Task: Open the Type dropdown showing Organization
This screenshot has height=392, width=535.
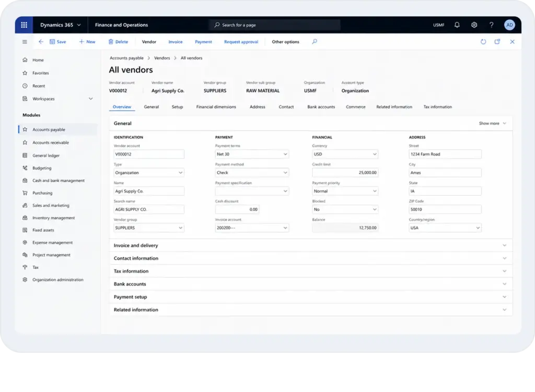Action: click(149, 172)
